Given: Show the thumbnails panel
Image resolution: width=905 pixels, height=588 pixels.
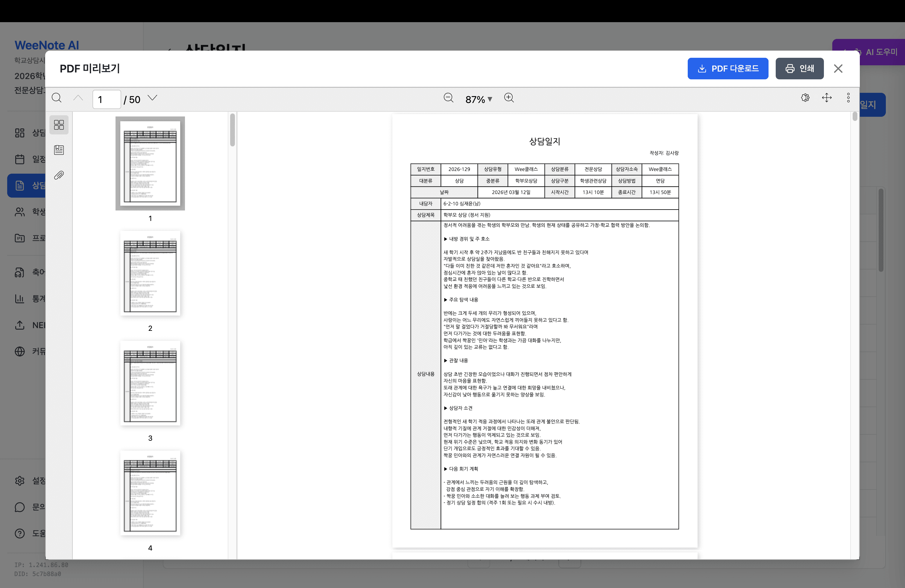Looking at the screenshot, I should pos(59,125).
